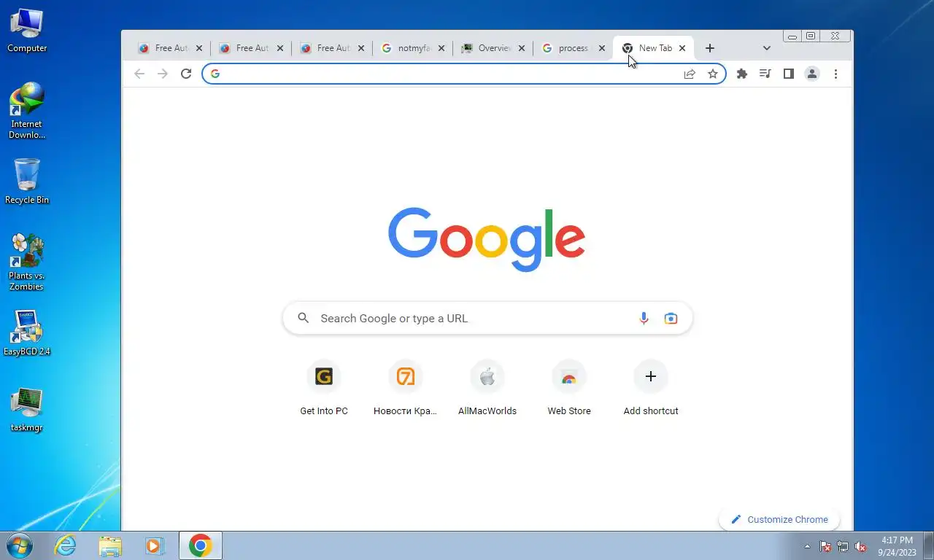Select the Computer desktop icon

pyautogui.click(x=27, y=31)
